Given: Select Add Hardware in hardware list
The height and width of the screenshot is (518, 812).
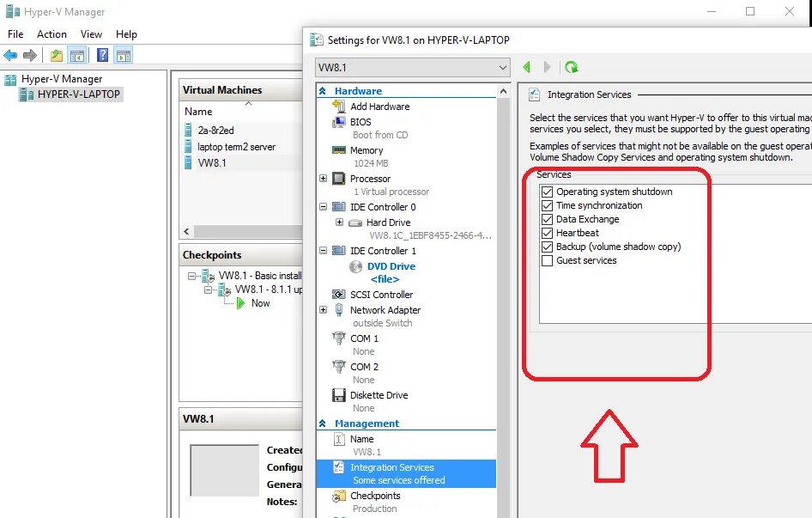Looking at the screenshot, I should point(380,107).
